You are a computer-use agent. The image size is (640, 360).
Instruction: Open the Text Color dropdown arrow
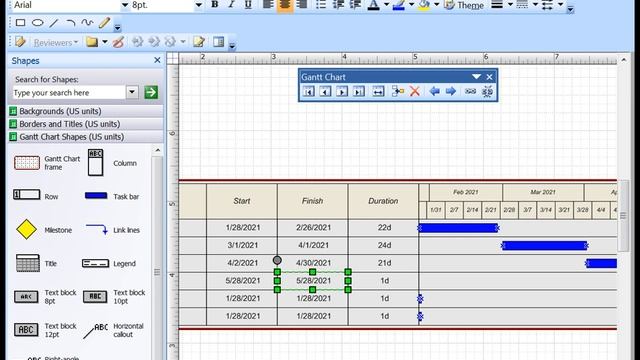pyautogui.click(x=386, y=5)
